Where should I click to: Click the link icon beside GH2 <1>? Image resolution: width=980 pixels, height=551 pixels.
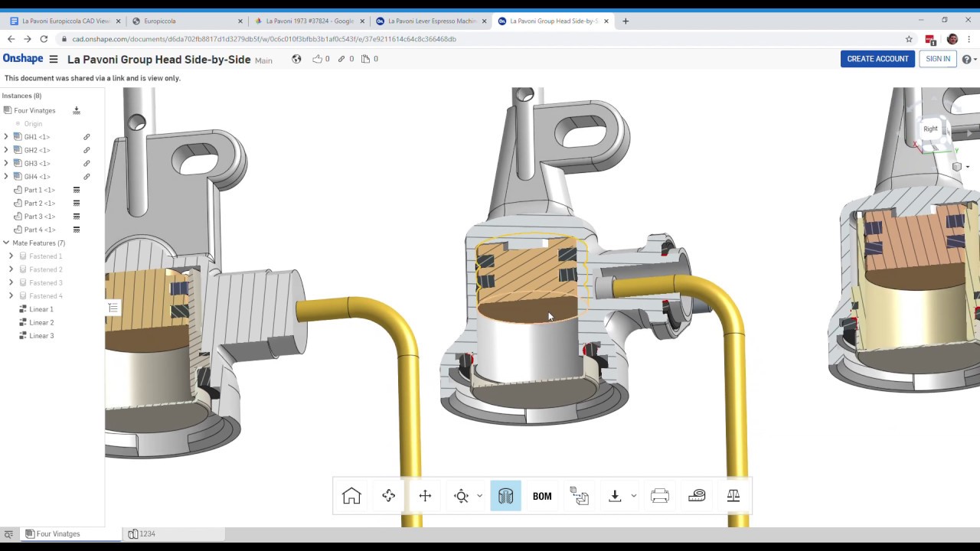(x=87, y=150)
